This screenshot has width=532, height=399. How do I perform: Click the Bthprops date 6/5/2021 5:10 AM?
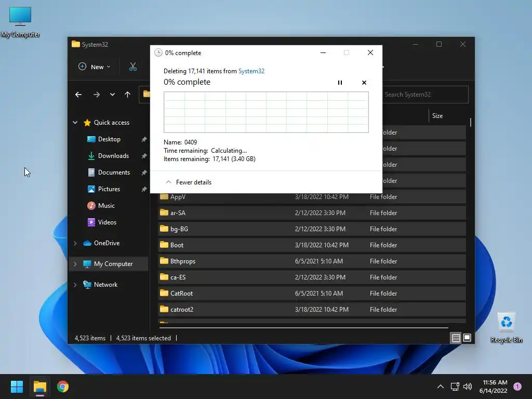tap(318, 261)
